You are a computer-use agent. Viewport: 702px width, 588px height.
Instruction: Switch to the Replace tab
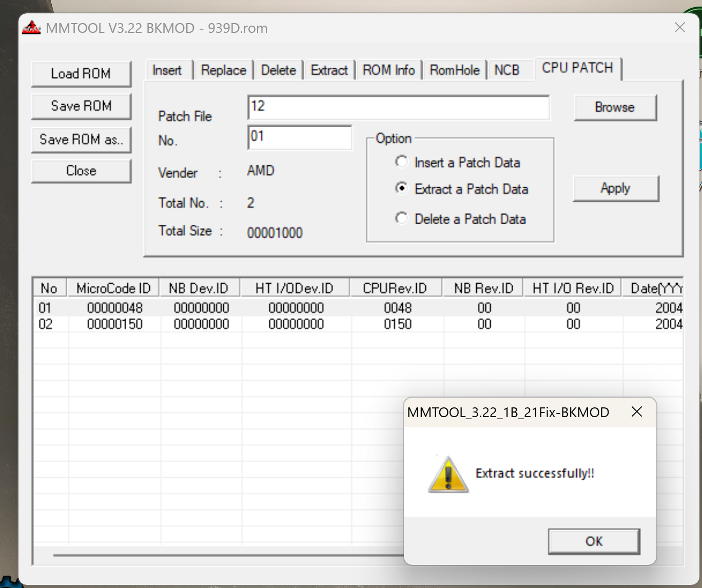pyautogui.click(x=224, y=70)
